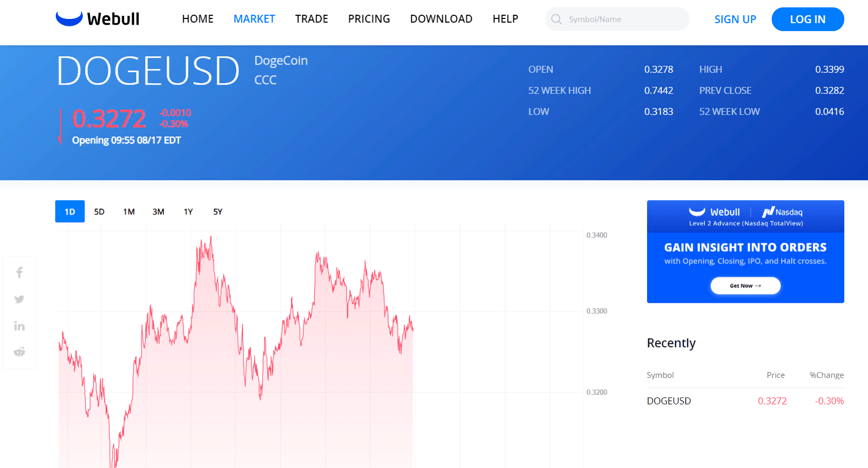
Task: Click the 52 WEEK LOW value 0.0416
Action: [830, 112]
